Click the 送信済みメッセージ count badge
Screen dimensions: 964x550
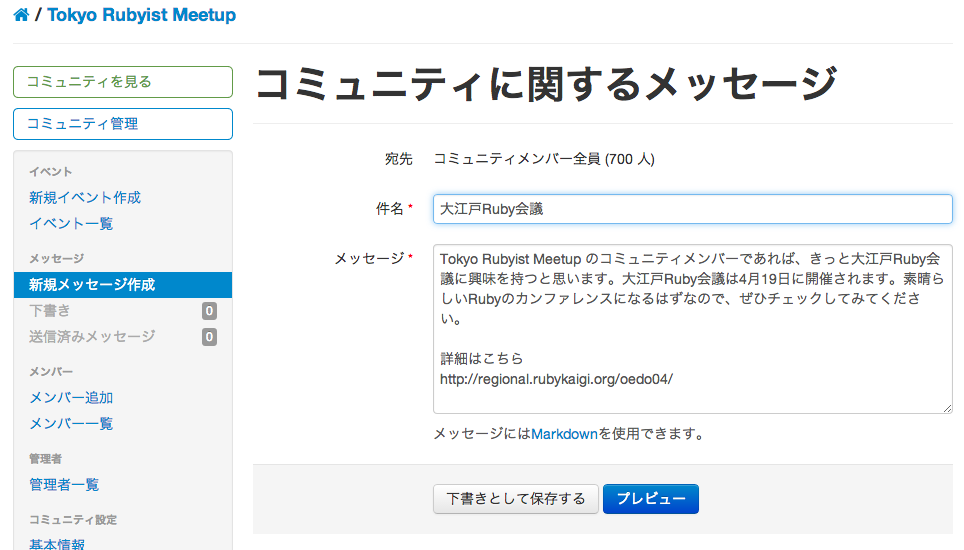pyautogui.click(x=209, y=337)
